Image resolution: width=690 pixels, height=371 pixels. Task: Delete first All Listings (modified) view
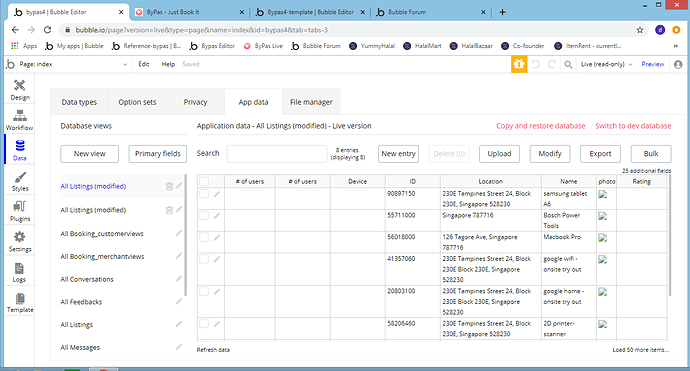point(169,187)
